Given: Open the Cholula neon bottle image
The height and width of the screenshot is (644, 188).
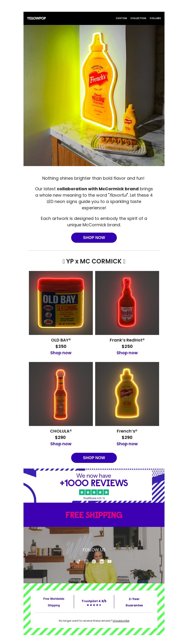Looking at the screenshot, I should point(61,394).
